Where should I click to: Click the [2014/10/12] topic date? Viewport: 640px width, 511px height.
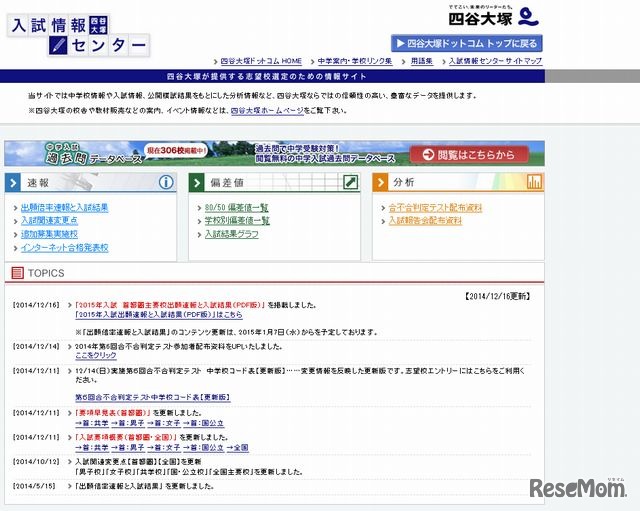[36, 462]
